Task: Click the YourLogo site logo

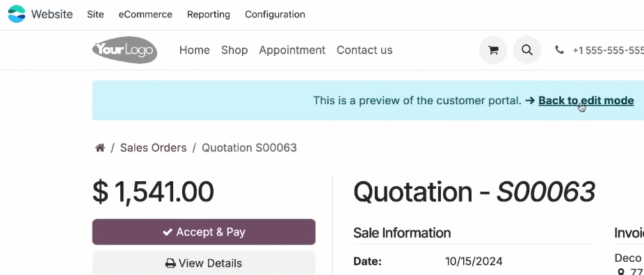Action: tap(125, 50)
